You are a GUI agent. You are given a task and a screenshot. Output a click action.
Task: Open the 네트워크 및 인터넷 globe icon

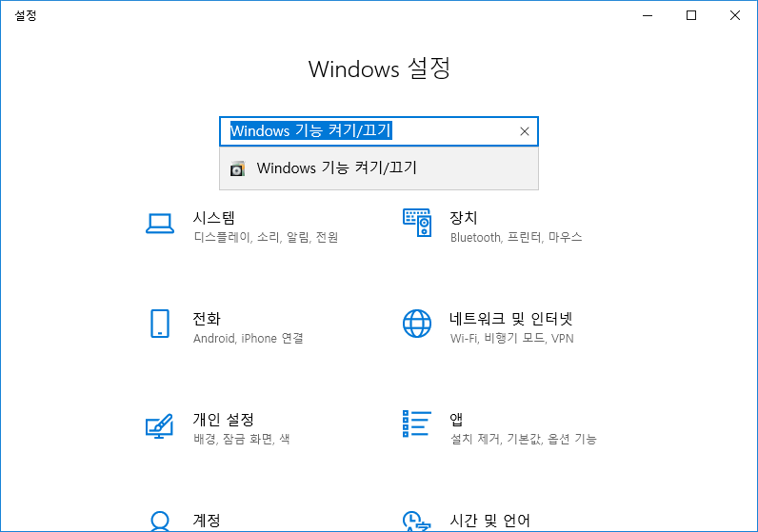(x=417, y=324)
